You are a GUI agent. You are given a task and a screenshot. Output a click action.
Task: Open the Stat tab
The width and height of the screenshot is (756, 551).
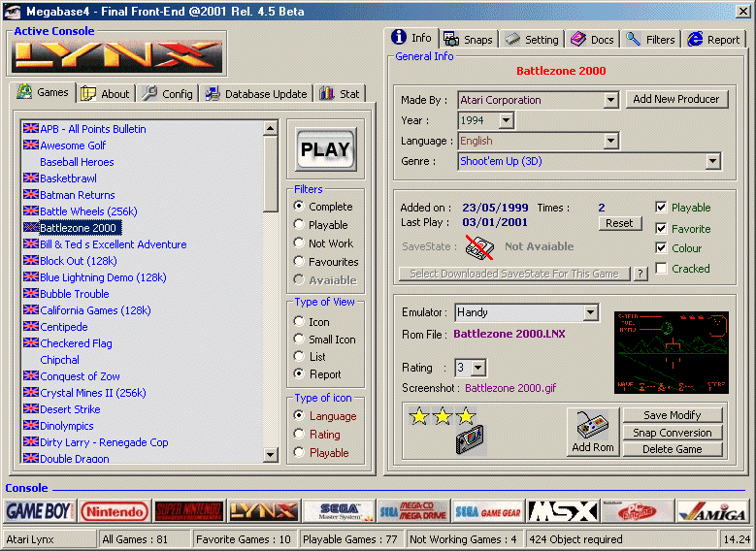click(x=340, y=93)
